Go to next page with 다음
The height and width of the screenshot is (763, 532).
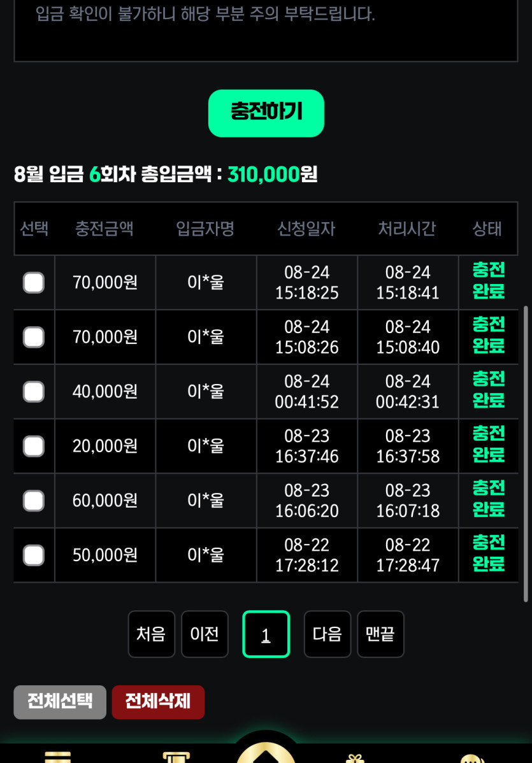pyautogui.click(x=327, y=634)
